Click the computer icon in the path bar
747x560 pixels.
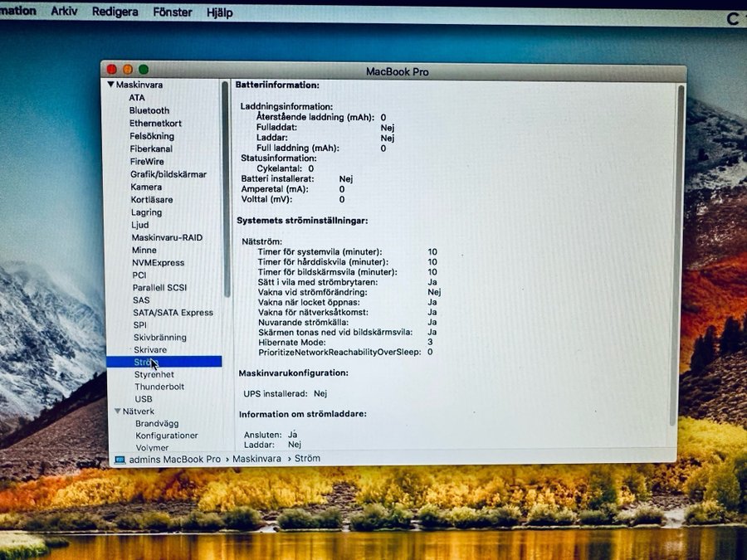pos(120,459)
